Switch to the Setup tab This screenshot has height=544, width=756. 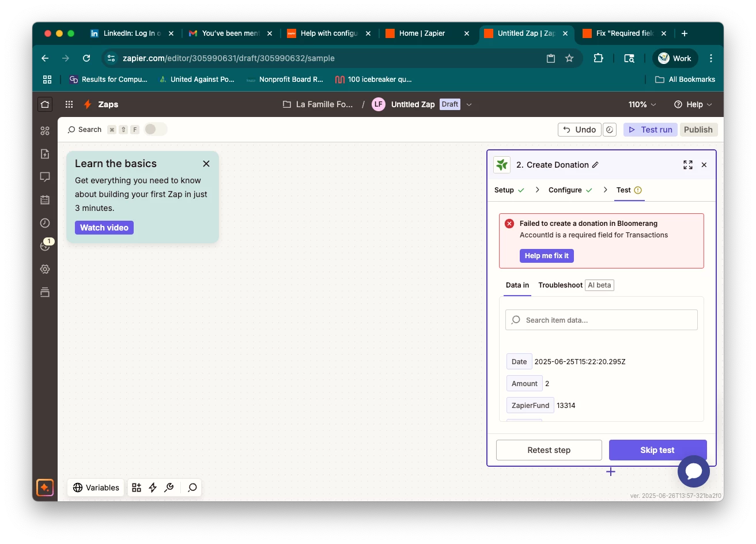tap(509, 190)
